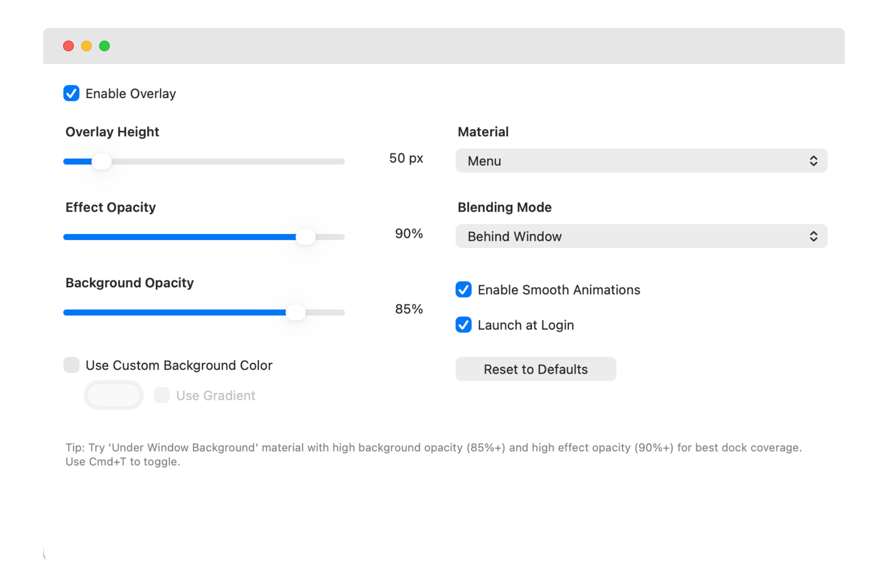This screenshot has width=888, height=588.
Task: Open the Material dropdown
Action: point(641,161)
